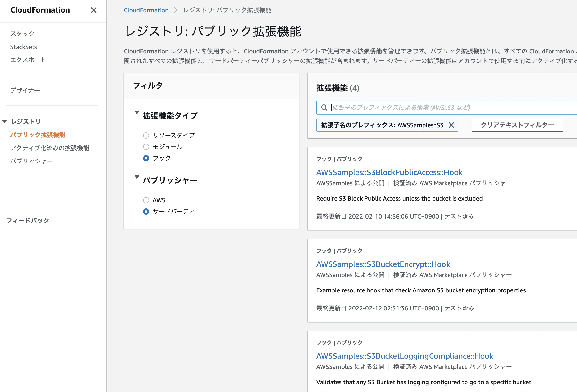Viewport: 577px width, 392px height.
Task: Navigate to StackSets
Action: coord(24,47)
